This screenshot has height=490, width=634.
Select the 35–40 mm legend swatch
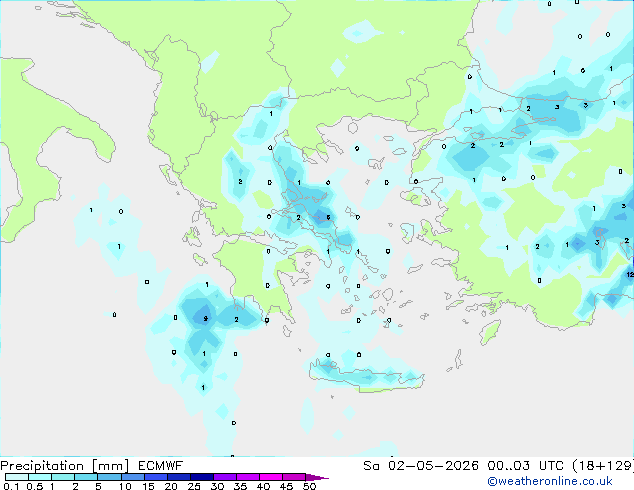click(x=248, y=477)
